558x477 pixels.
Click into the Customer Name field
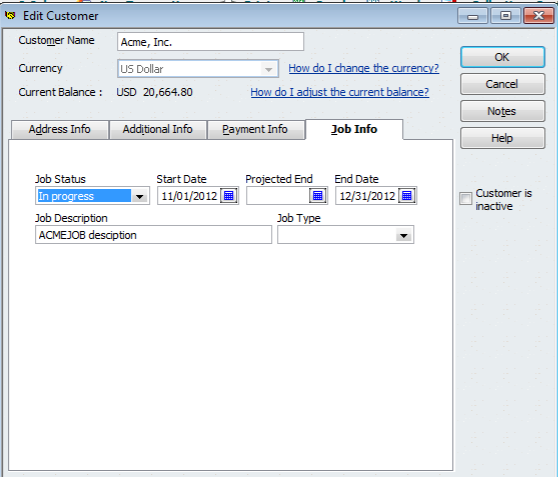tap(210, 42)
